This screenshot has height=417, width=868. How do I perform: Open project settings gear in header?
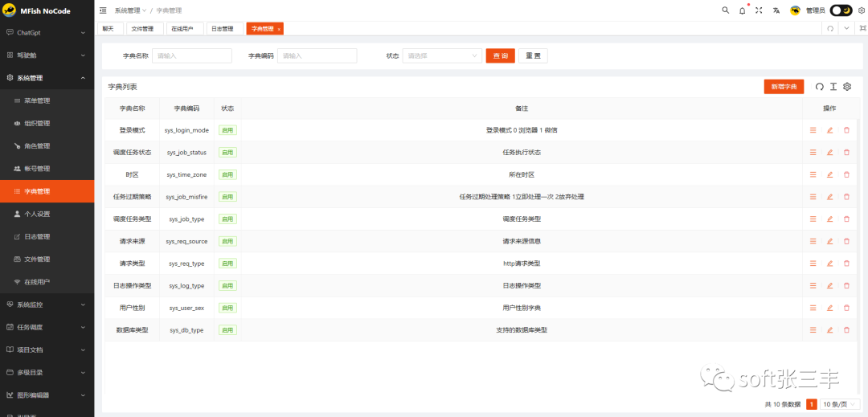pyautogui.click(x=862, y=10)
